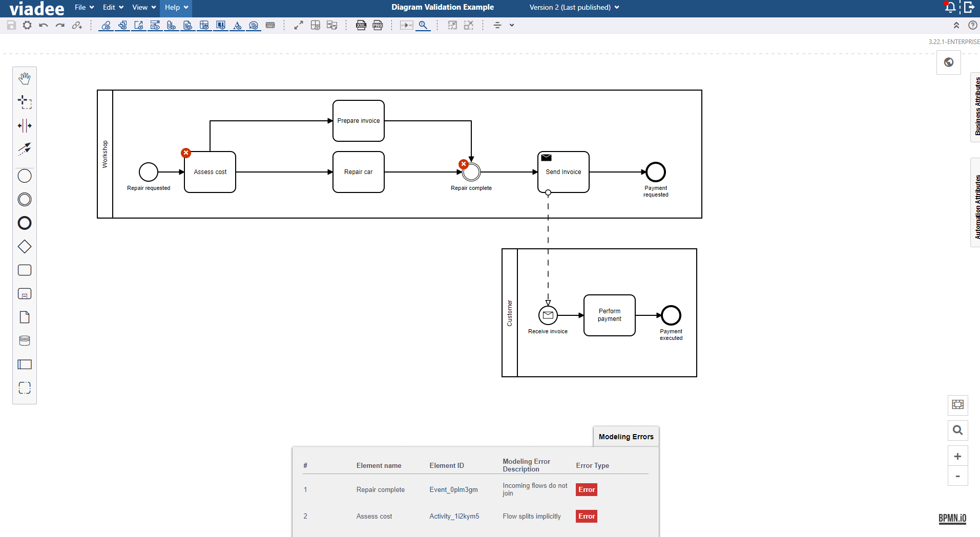The width and height of the screenshot is (980, 537).
Task: Create a pool/participant from palette
Action: click(25, 364)
